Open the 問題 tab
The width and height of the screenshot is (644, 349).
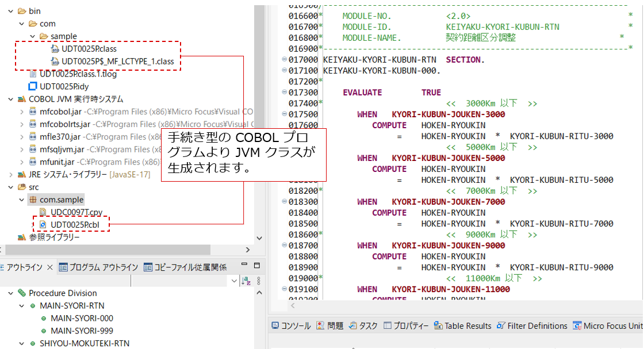point(330,325)
